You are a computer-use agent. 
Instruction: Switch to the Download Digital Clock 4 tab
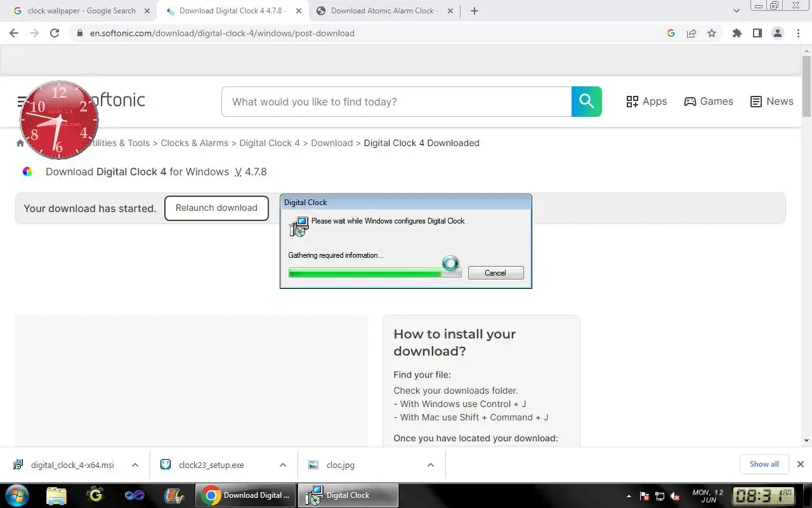click(x=232, y=11)
